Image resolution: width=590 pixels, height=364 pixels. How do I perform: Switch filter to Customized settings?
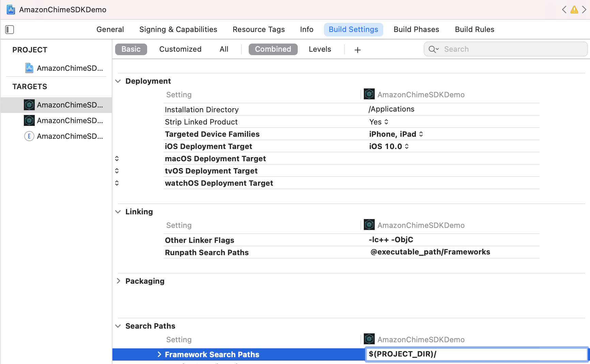(180, 49)
